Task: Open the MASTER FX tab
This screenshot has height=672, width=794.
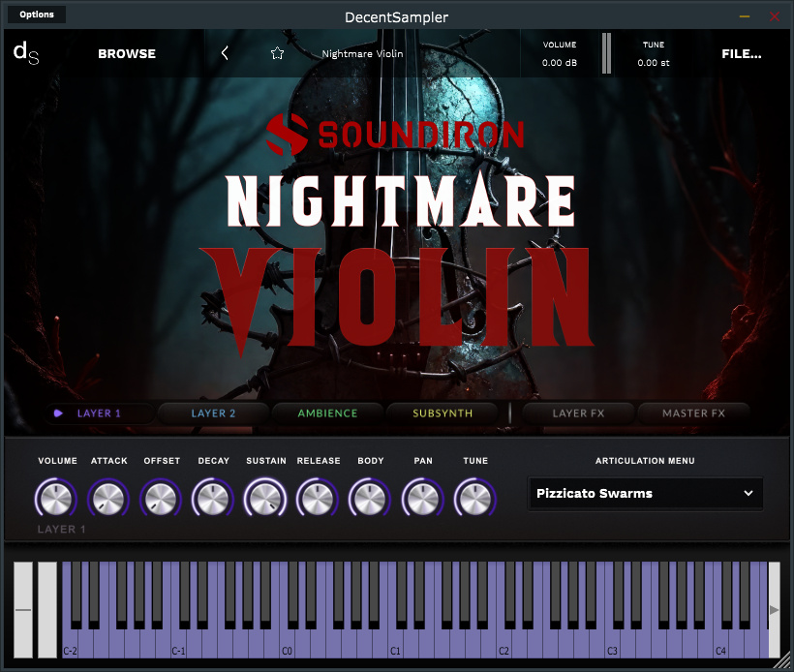Action: [693, 413]
